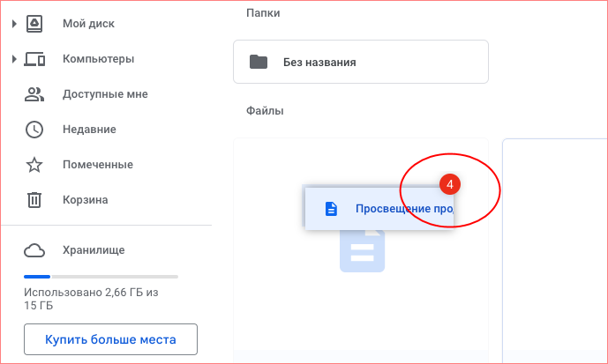Click the Помеченные star icon
This screenshot has height=364, width=608.
click(x=34, y=165)
